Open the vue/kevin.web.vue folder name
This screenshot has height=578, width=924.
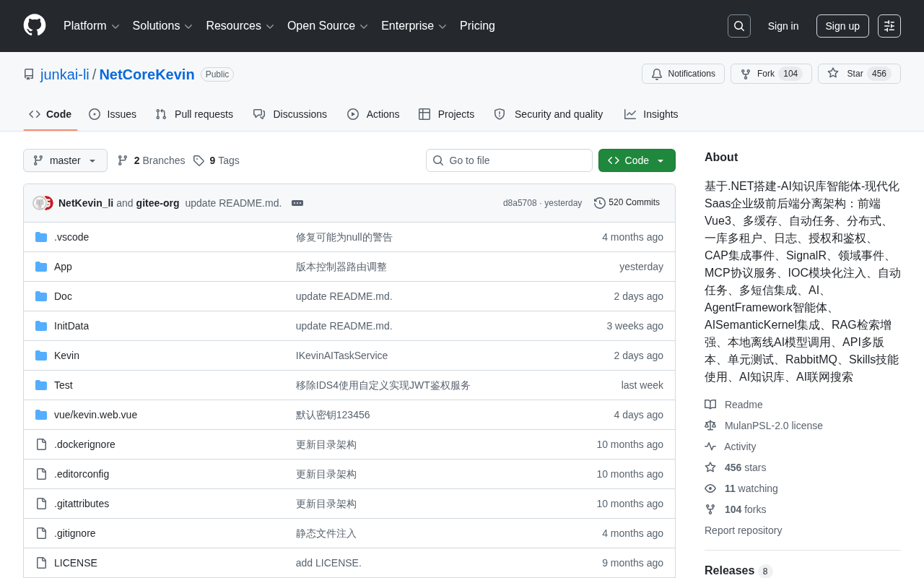(x=95, y=415)
